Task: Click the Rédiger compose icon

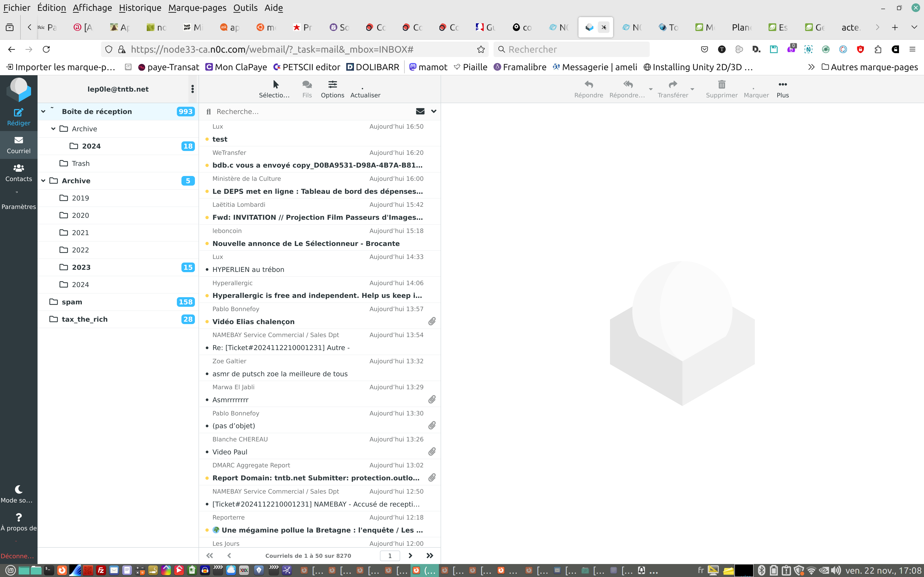Action: [x=18, y=113]
